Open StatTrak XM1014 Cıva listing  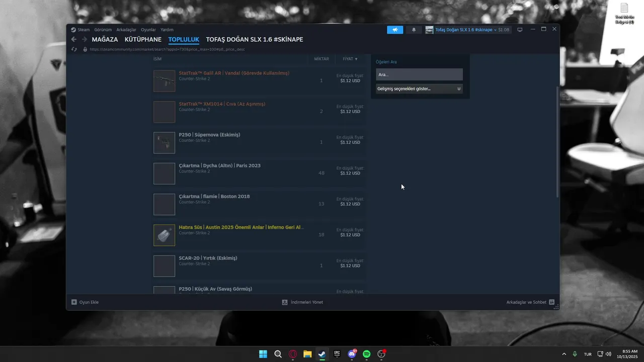point(222,104)
